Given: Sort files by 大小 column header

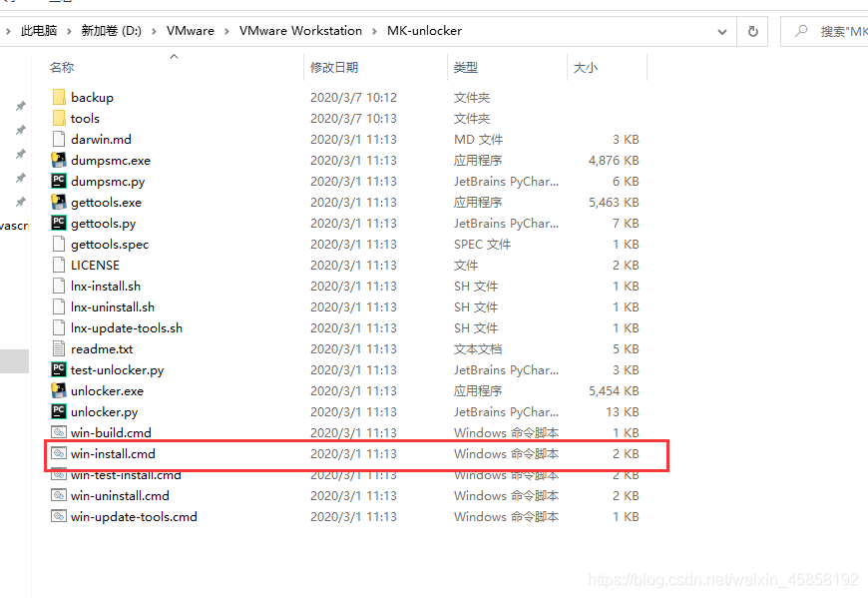Looking at the screenshot, I should pyautogui.click(x=586, y=68).
